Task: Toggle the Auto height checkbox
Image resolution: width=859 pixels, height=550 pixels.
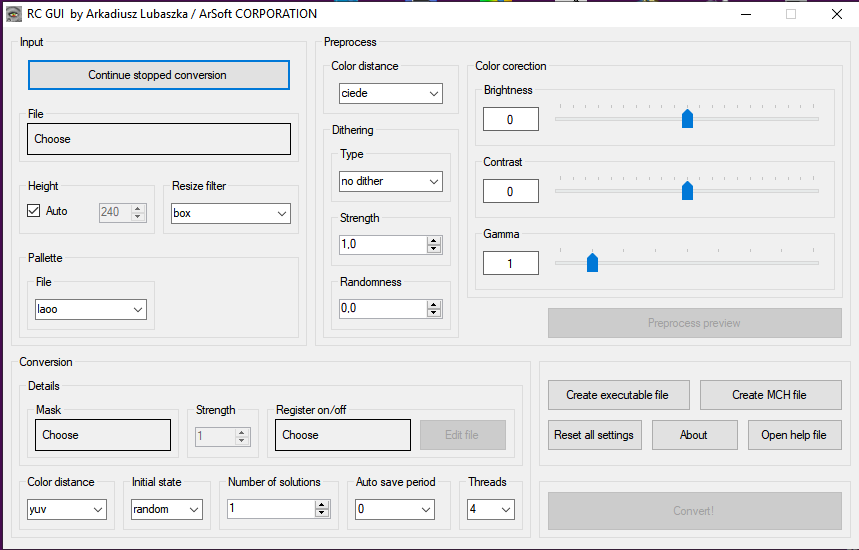Action: (33, 211)
